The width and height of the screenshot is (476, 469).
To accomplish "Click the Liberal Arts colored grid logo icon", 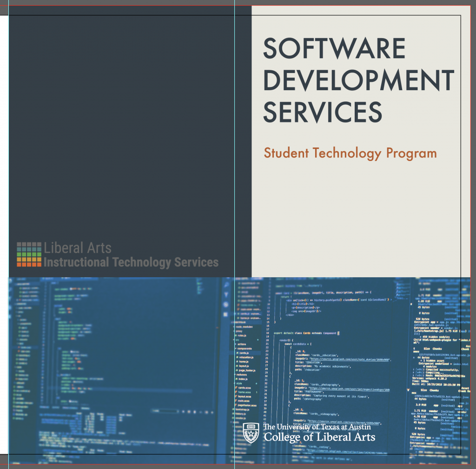I will pyautogui.click(x=29, y=254).
